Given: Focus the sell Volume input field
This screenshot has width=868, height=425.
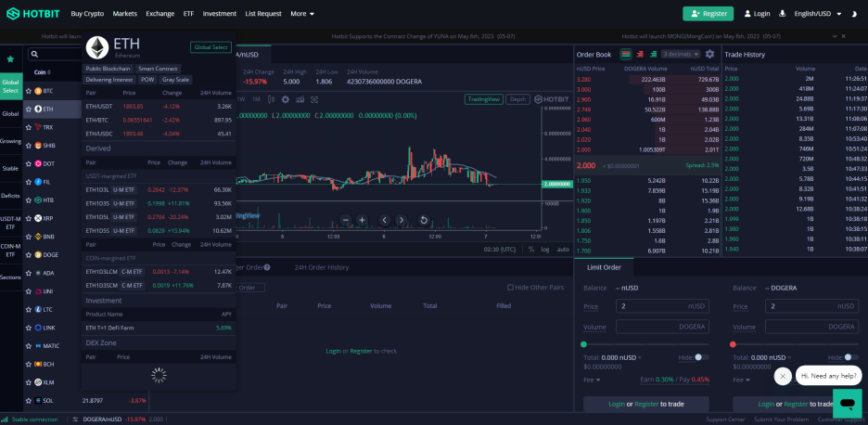Looking at the screenshot, I should coord(811,327).
